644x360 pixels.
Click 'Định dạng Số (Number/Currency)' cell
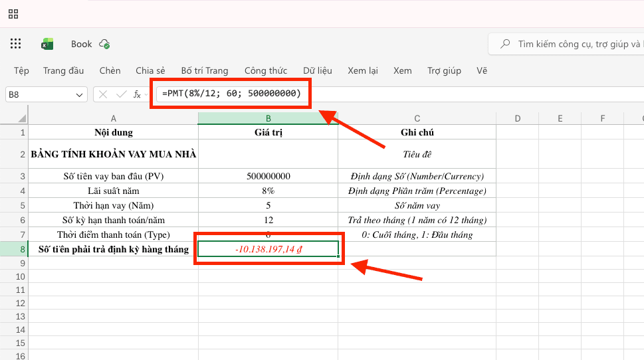click(417, 176)
